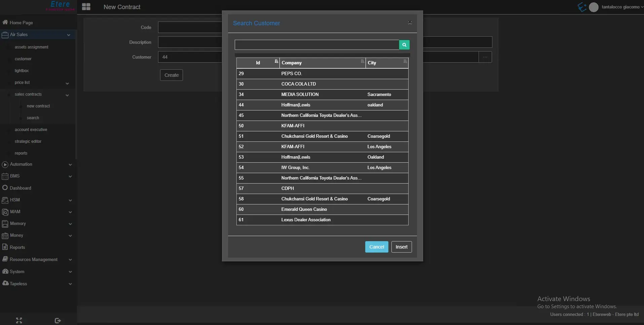Click the green search magnifier button
This screenshot has width=644, height=325.
coord(404,45)
